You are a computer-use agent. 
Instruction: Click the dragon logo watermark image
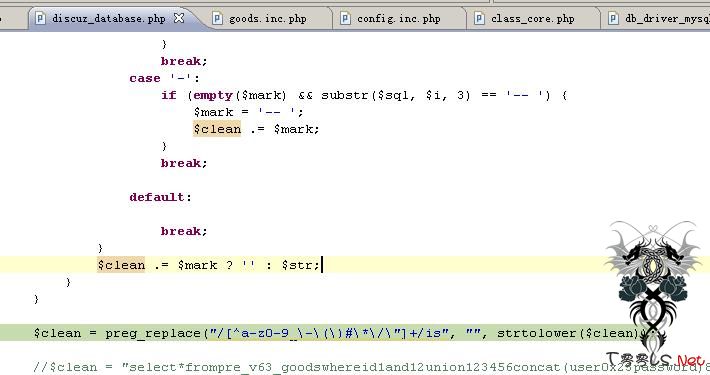(x=653, y=290)
